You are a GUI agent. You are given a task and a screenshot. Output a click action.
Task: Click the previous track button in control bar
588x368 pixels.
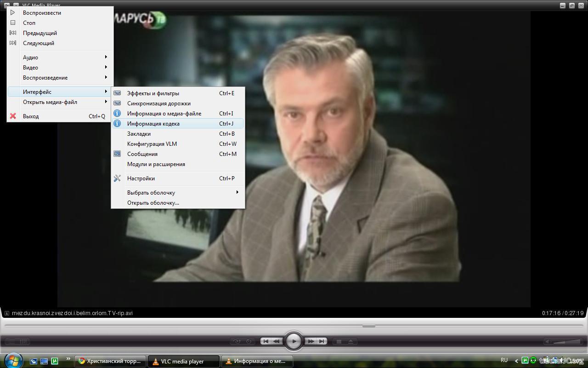coord(266,341)
